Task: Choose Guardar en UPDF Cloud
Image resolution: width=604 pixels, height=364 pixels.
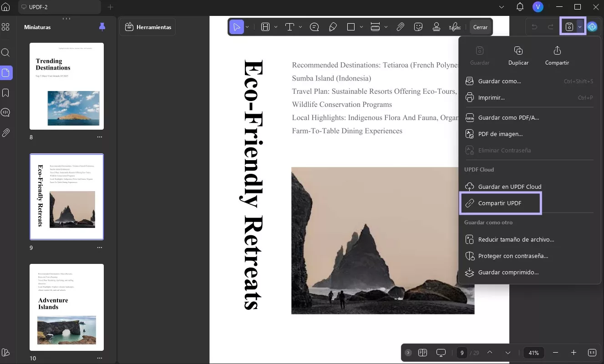Action: tap(530, 187)
